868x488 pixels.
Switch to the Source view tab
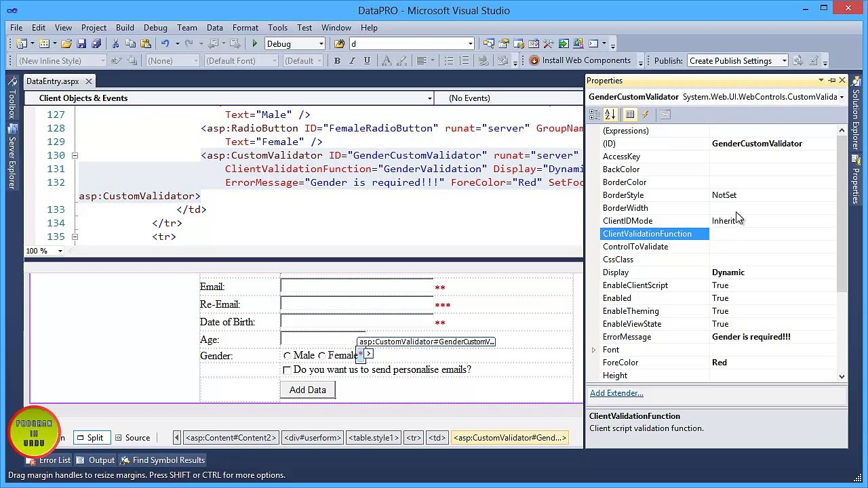(132, 438)
